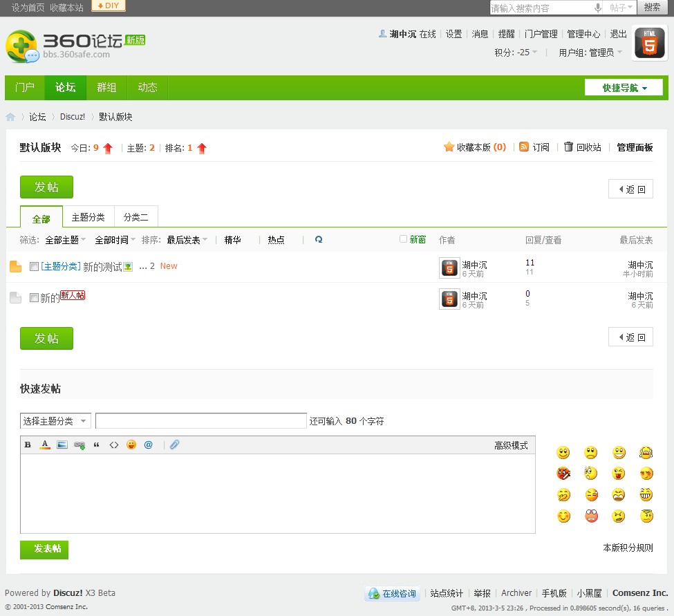674x616 pixels.
Task: Select the 论坛 nav tab
Action: 66,88
